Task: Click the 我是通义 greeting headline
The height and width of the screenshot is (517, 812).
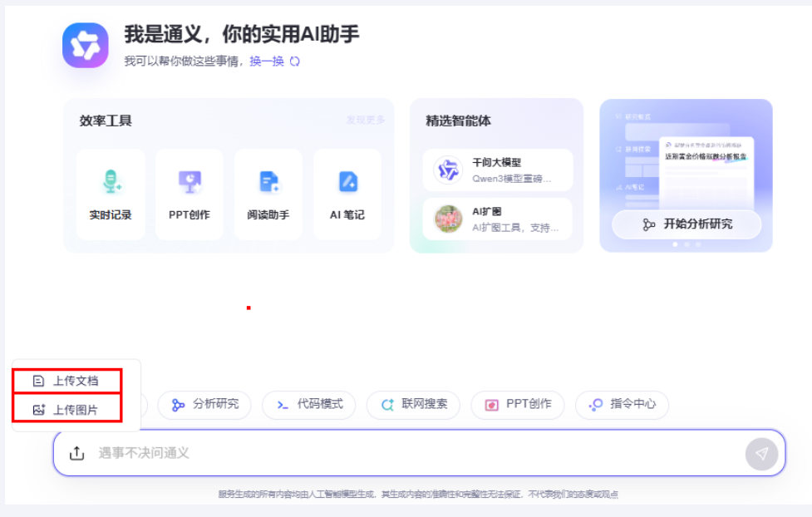Action: (x=241, y=34)
